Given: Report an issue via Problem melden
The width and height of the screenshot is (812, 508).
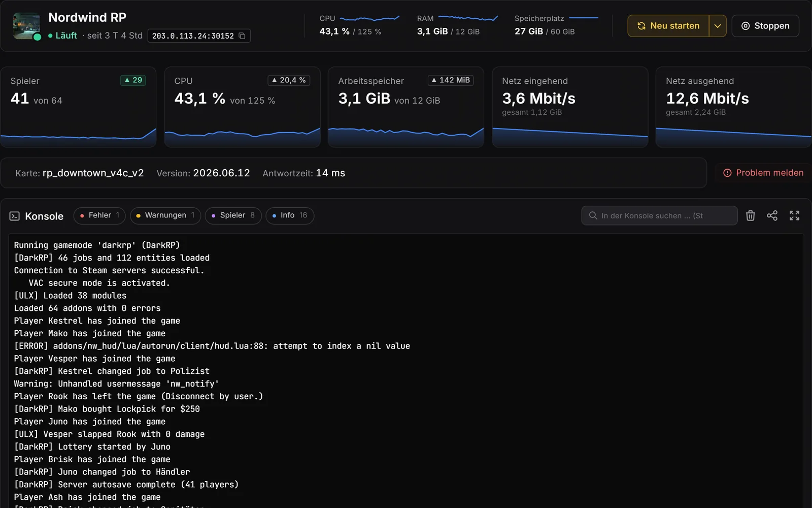Looking at the screenshot, I should (763, 173).
